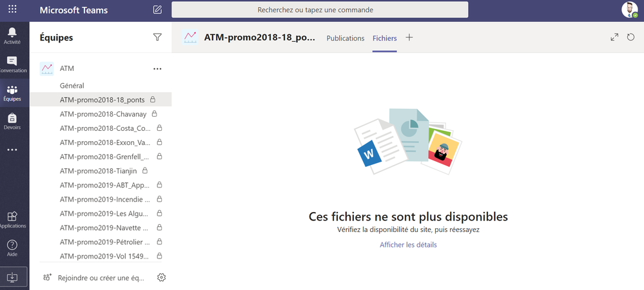Download the desktop app icon
The image size is (644, 290).
coord(12,277)
